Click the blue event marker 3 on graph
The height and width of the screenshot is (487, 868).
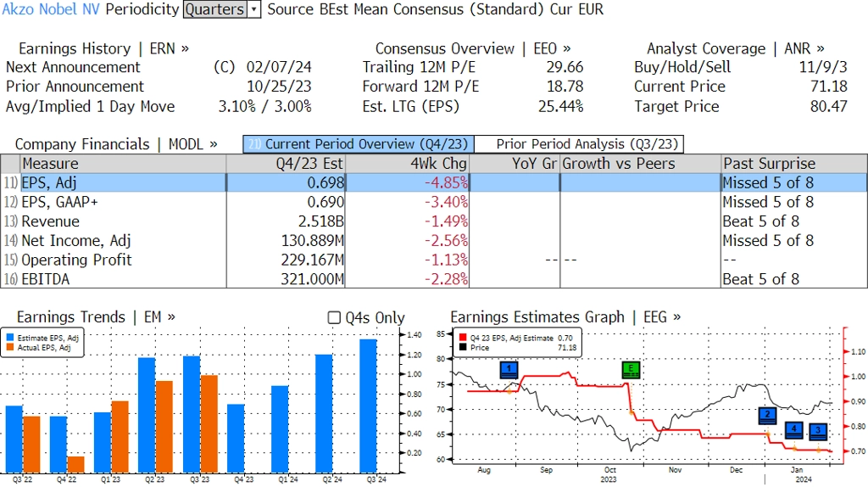click(818, 432)
